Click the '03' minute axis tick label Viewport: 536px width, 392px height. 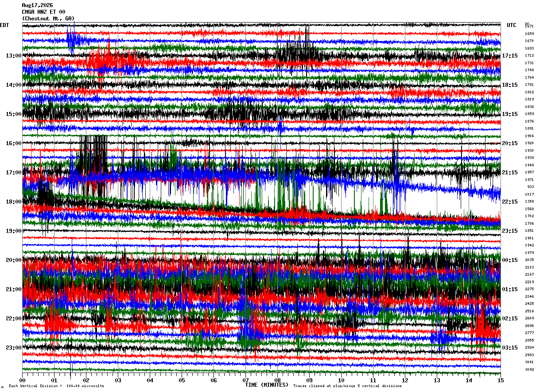(x=118, y=380)
